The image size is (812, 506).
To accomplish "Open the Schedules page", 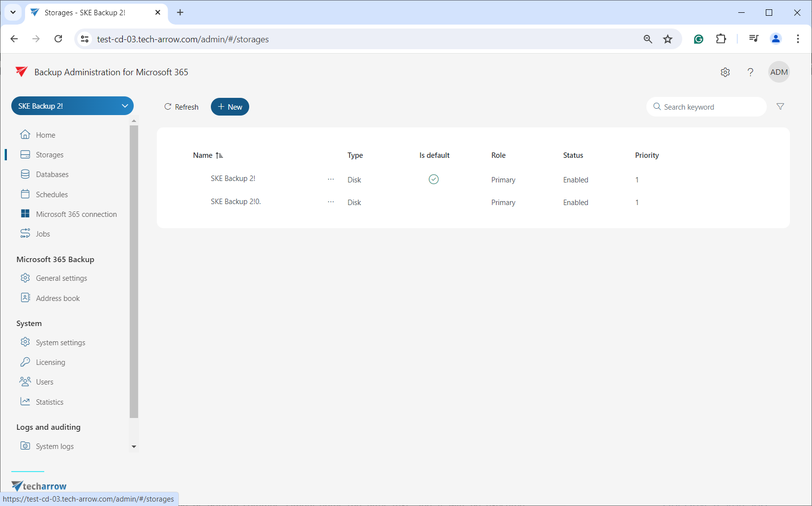I will (52, 195).
